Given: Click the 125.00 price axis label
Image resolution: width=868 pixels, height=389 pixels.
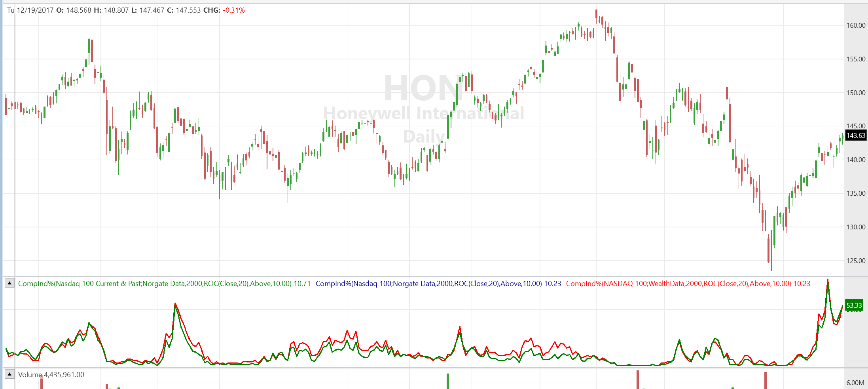Looking at the screenshot, I should [856, 261].
